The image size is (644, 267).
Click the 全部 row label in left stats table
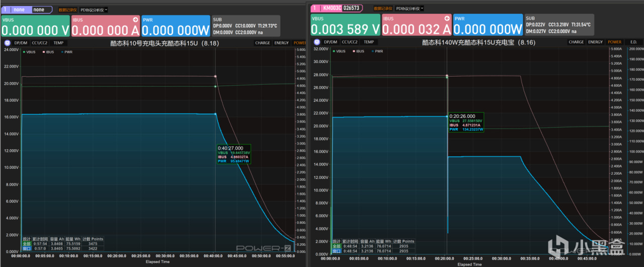(x=26, y=244)
